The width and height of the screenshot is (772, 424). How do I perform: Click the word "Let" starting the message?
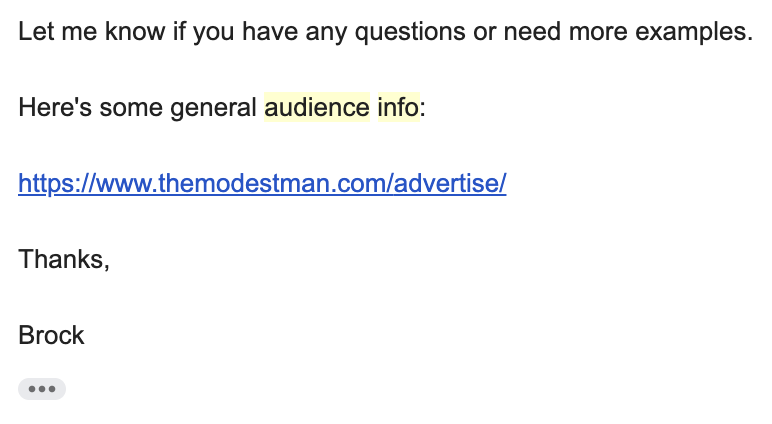36,32
